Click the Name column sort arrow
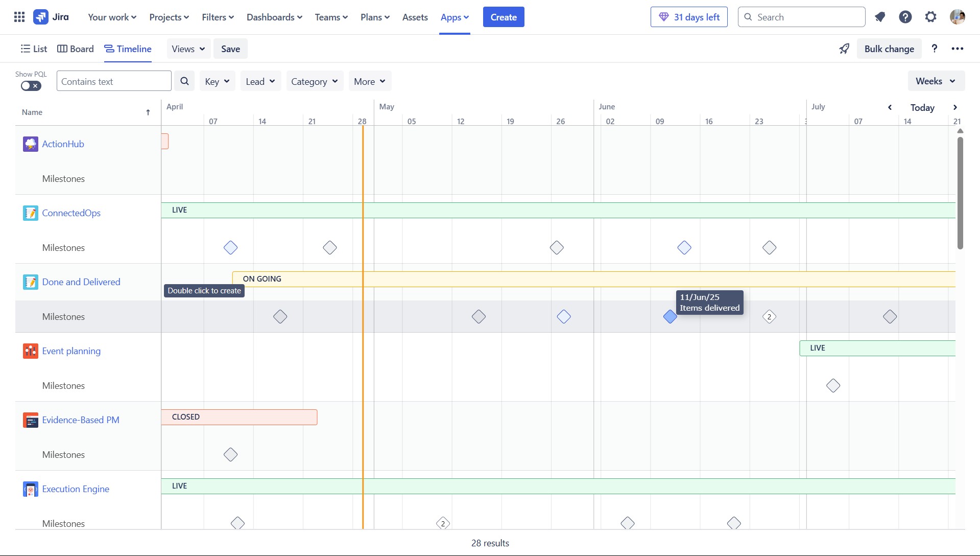This screenshot has width=980, height=556. (148, 112)
